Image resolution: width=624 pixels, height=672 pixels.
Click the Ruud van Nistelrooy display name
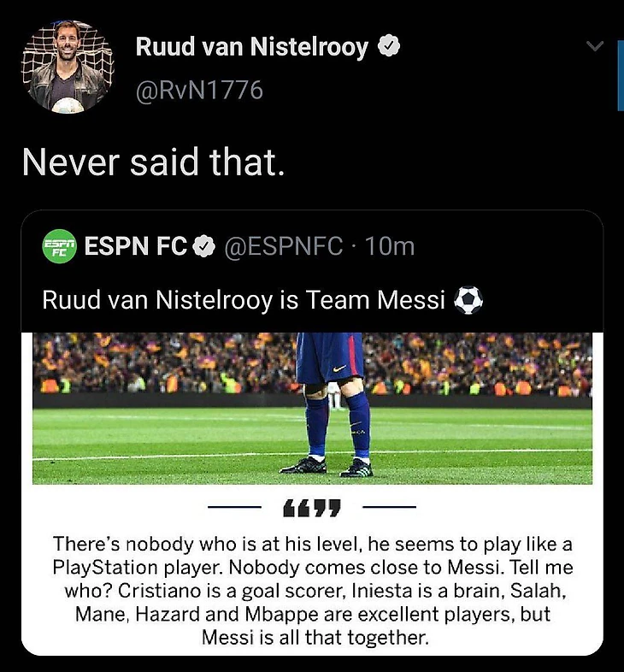[252, 46]
